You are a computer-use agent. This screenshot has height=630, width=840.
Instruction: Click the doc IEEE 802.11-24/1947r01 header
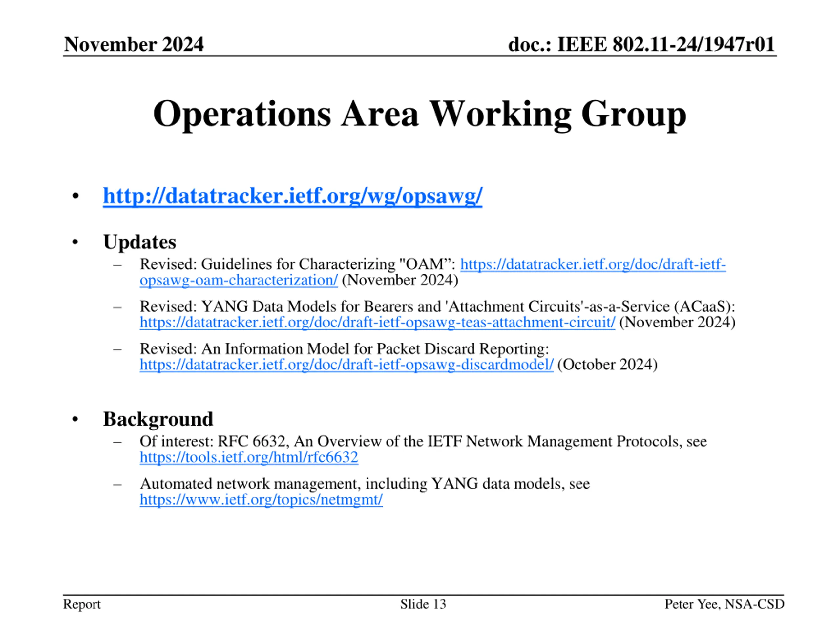(x=641, y=44)
